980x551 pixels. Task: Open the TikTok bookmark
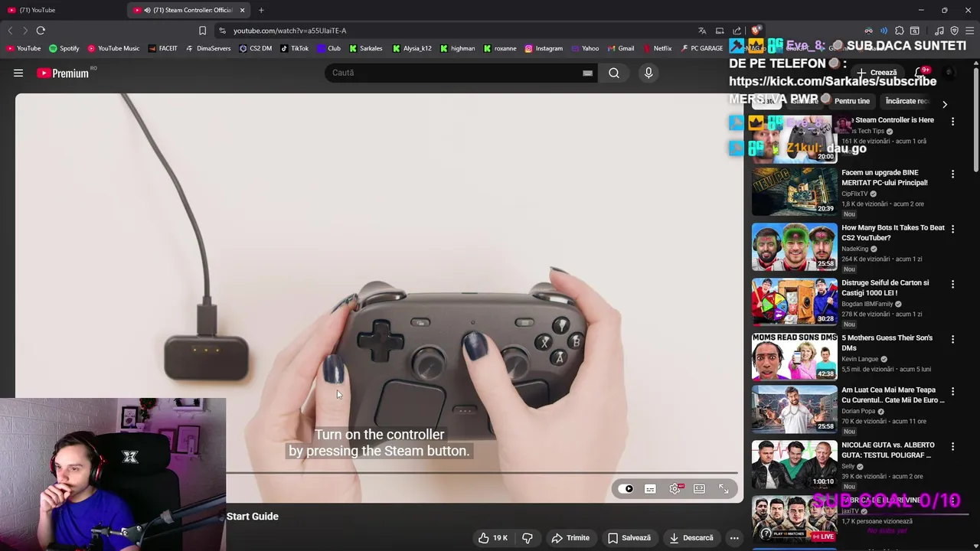[x=295, y=48]
